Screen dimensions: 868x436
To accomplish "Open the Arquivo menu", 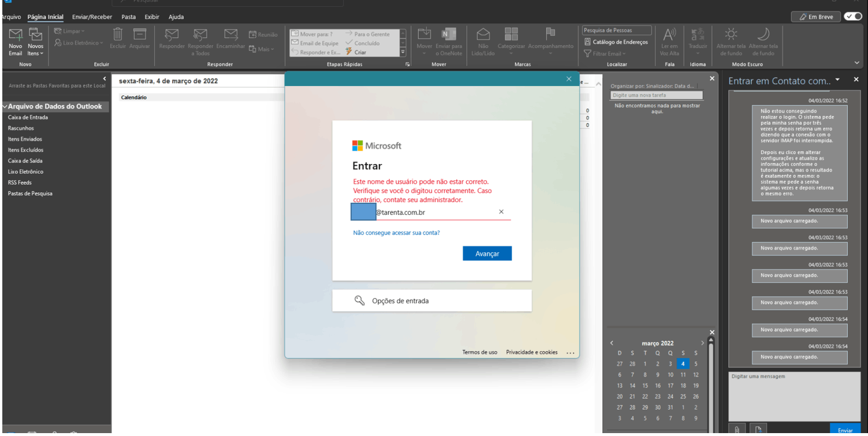I will coord(11,17).
